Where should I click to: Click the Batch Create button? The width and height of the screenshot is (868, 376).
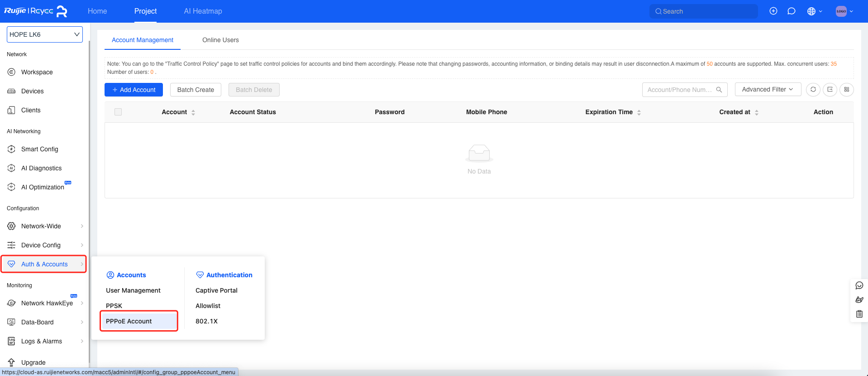(x=196, y=90)
